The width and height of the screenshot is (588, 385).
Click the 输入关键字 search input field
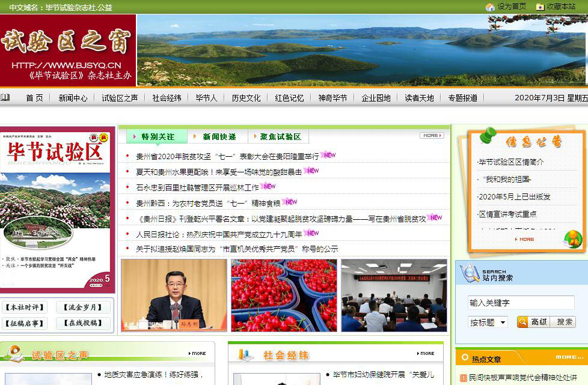point(521,303)
